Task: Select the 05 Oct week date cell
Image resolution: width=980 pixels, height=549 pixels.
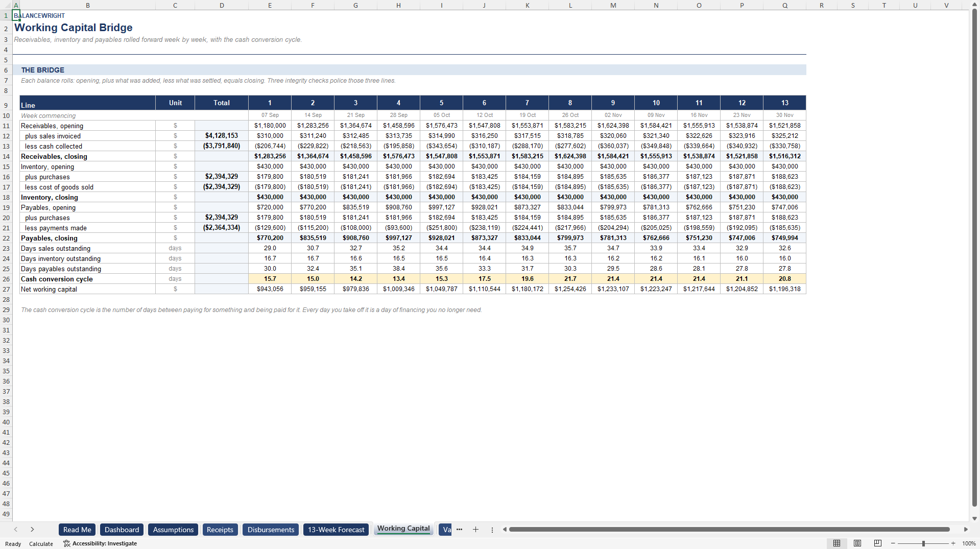Action: point(442,115)
